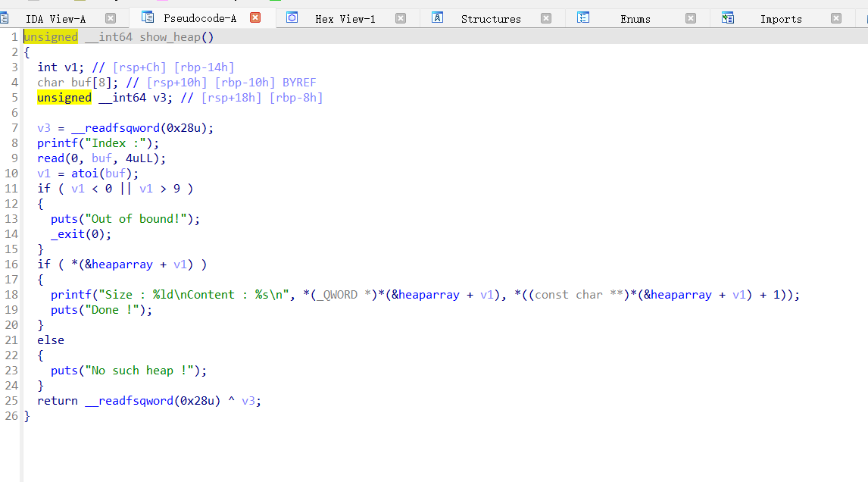This screenshot has height=482, width=868.
Task: Click the _exit(0) call
Action: [77, 233]
